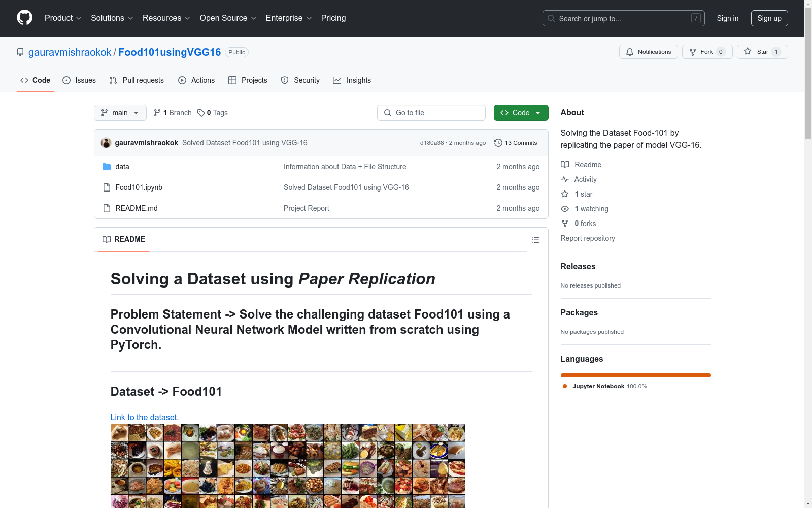Click the data folder icon
The width and height of the screenshot is (812, 508).
107,167
